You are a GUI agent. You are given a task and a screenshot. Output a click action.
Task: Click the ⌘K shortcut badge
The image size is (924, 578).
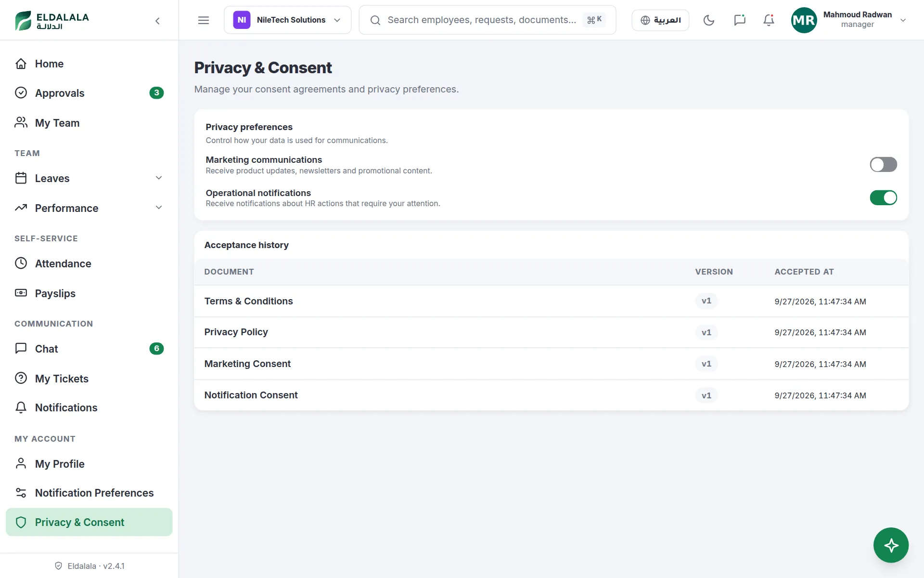click(x=594, y=20)
